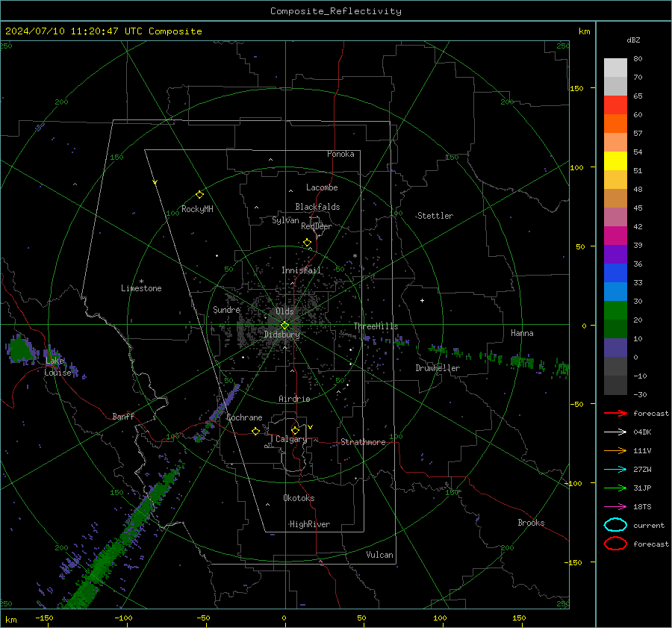Select the bright yellow 51-54 dBZ swatch
This screenshot has width=672, height=628.
(x=615, y=161)
